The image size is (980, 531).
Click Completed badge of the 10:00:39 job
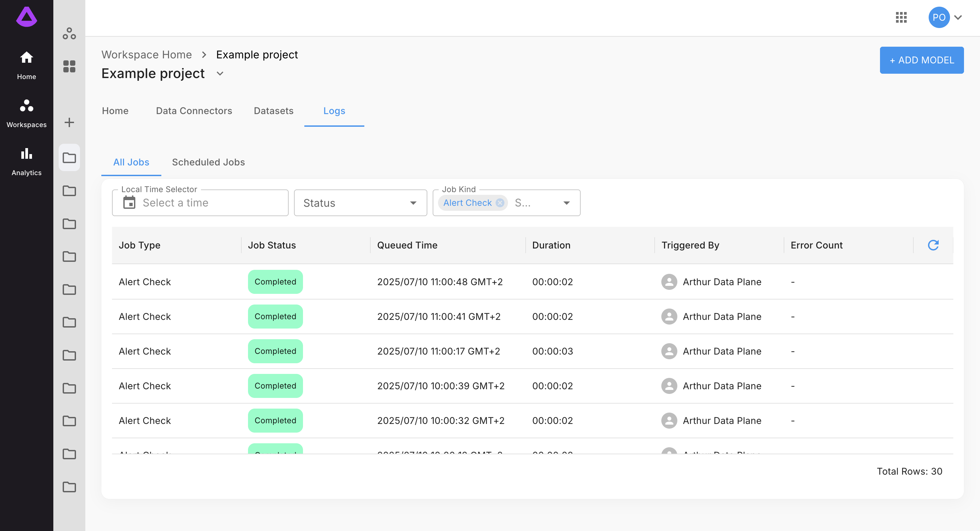point(275,386)
